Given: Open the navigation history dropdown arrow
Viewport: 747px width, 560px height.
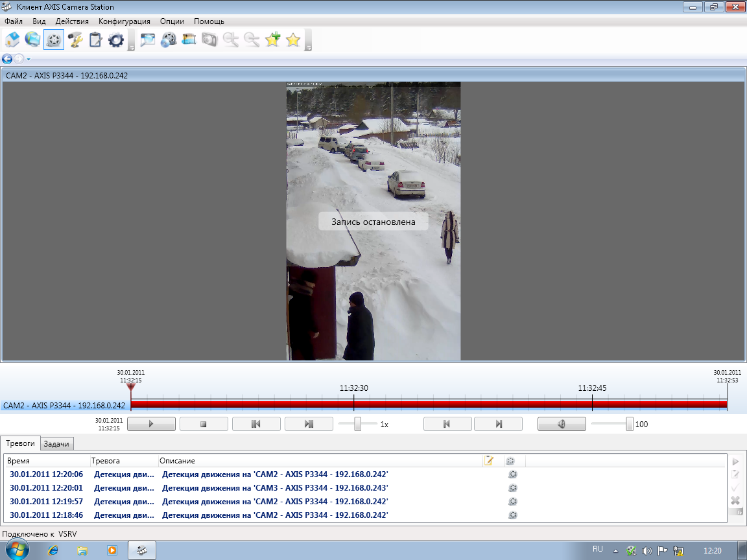Looking at the screenshot, I should click(29, 59).
